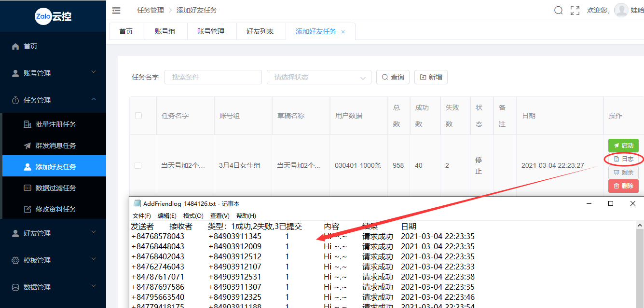The width and height of the screenshot is (644, 308).
Task: Expand the 数据管理 sidebar menu
Action: pyautogui.click(x=53, y=287)
